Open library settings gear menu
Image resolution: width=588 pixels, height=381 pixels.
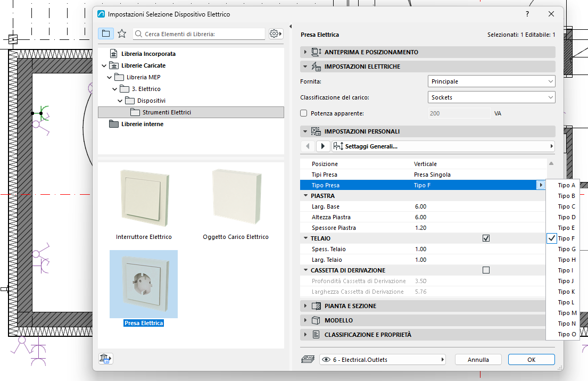click(276, 34)
